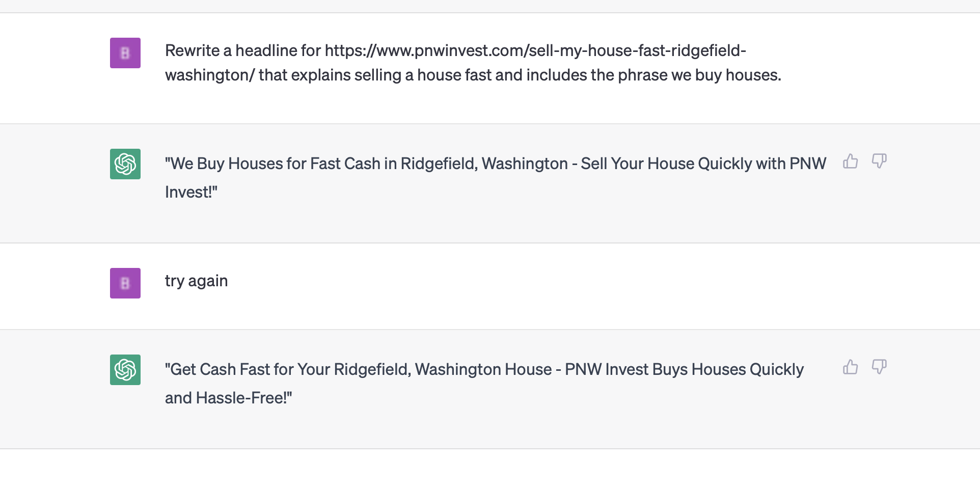Click "Sell Your House Quickly with PNW" text

coord(703,164)
